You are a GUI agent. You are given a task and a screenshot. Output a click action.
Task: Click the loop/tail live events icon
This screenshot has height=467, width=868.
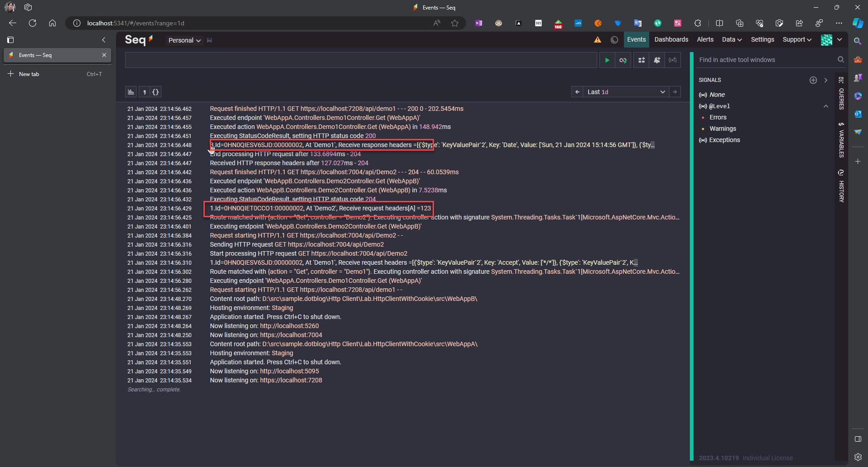pos(623,60)
